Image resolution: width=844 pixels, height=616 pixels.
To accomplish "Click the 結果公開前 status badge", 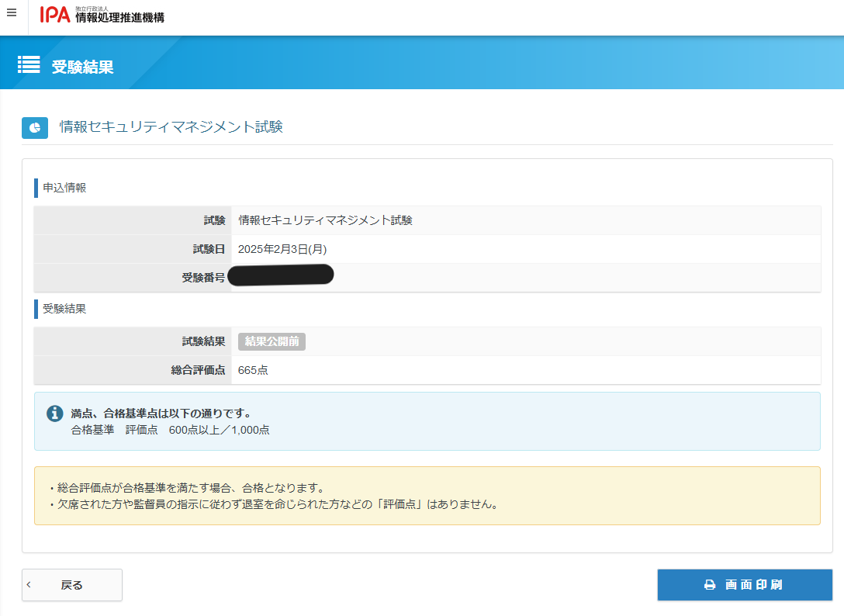I will click(x=271, y=341).
